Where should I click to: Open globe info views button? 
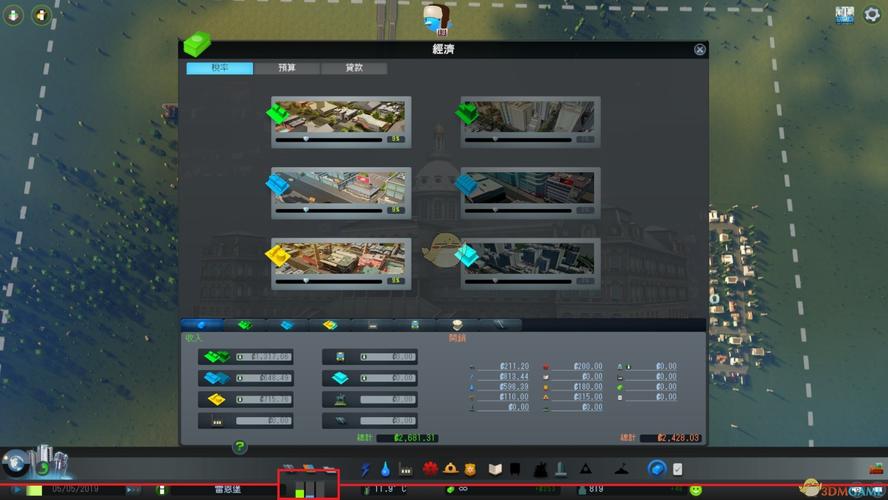pos(16,463)
